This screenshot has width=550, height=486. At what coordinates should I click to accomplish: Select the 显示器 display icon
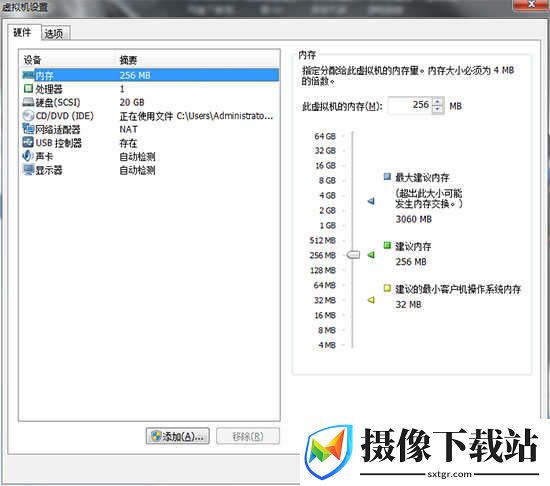click(x=28, y=170)
